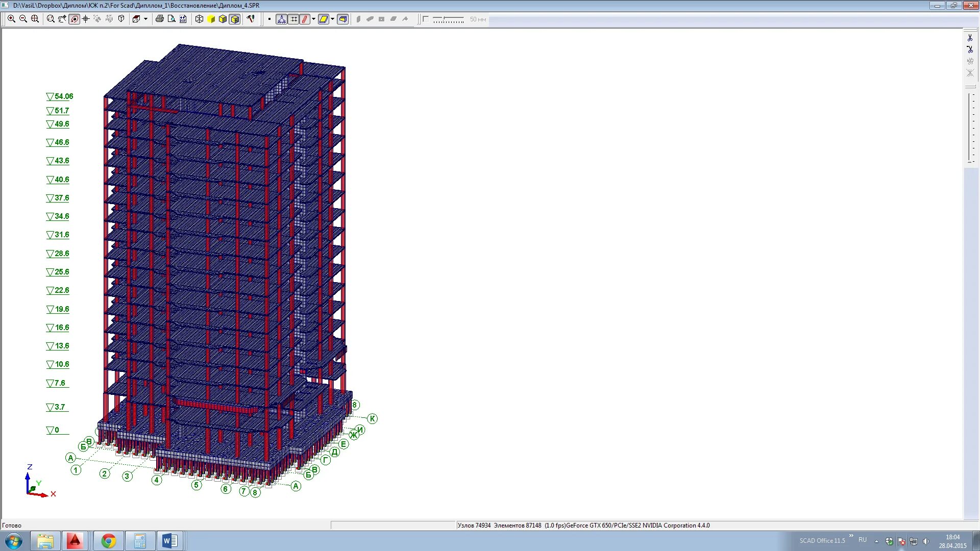Click the vertical slider on right edge
Viewport: 980px width, 551px height.
pos(970,128)
